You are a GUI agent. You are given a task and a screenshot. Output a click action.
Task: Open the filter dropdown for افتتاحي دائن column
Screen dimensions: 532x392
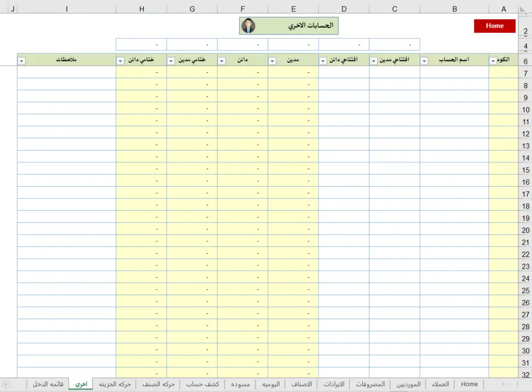point(323,61)
